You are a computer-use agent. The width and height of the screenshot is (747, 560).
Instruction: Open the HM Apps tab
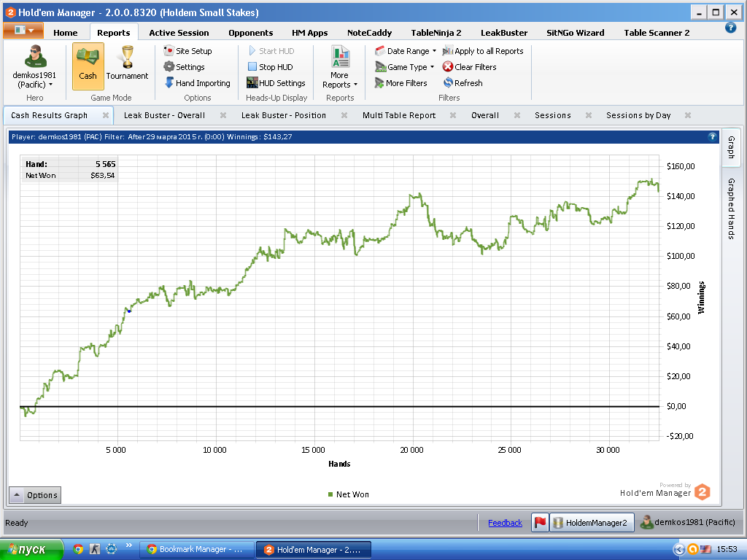(309, 33)
